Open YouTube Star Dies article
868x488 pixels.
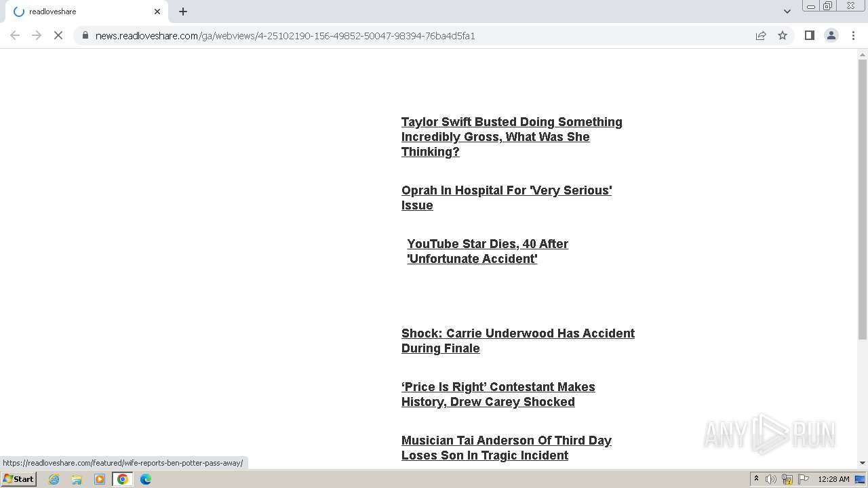pyautogui.click(x=488, y=251)
